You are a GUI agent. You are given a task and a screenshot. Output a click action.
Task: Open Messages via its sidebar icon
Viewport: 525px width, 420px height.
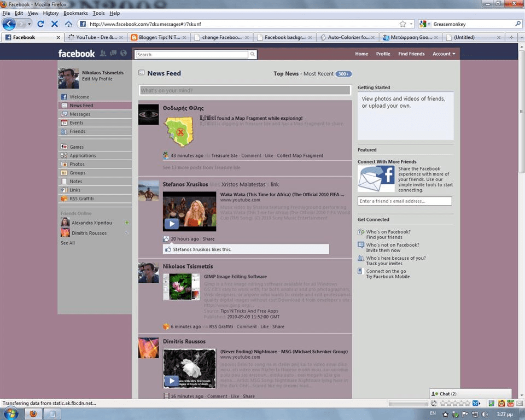pyautogui.click(x=65, y=114)
